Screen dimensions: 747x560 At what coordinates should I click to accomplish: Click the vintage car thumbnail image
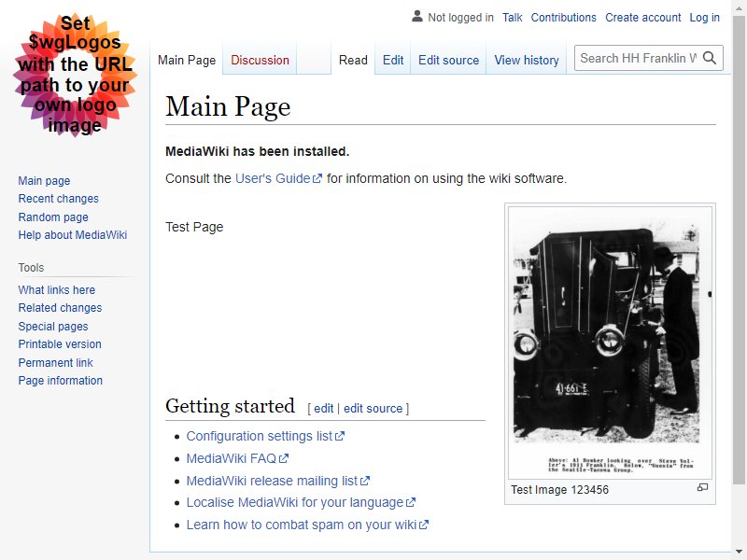point(610,343)
